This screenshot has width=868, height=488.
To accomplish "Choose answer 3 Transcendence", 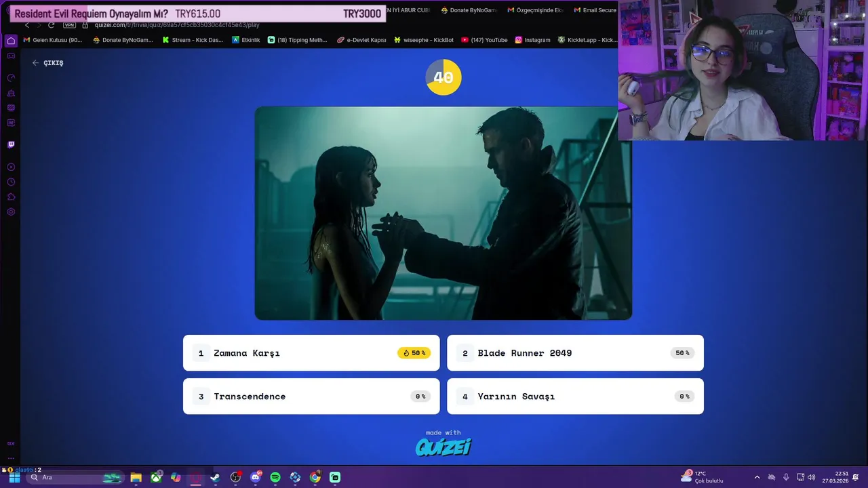I will (311, 396).
